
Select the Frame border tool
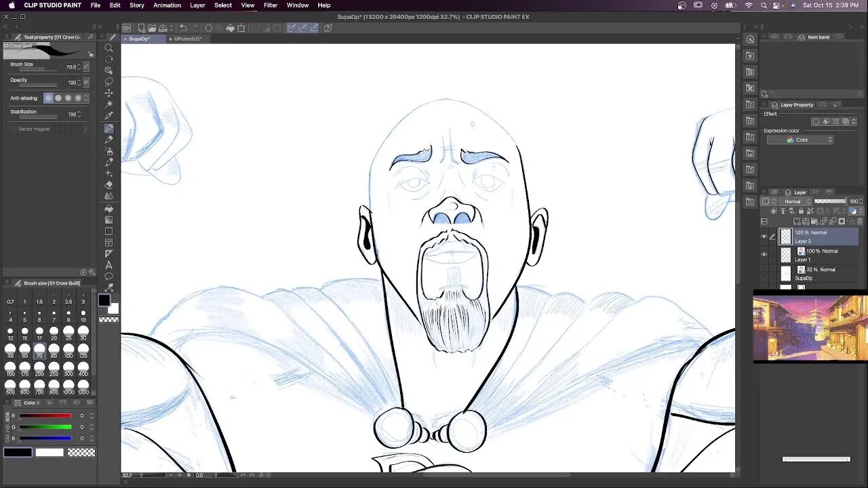(x=108, y=243)
